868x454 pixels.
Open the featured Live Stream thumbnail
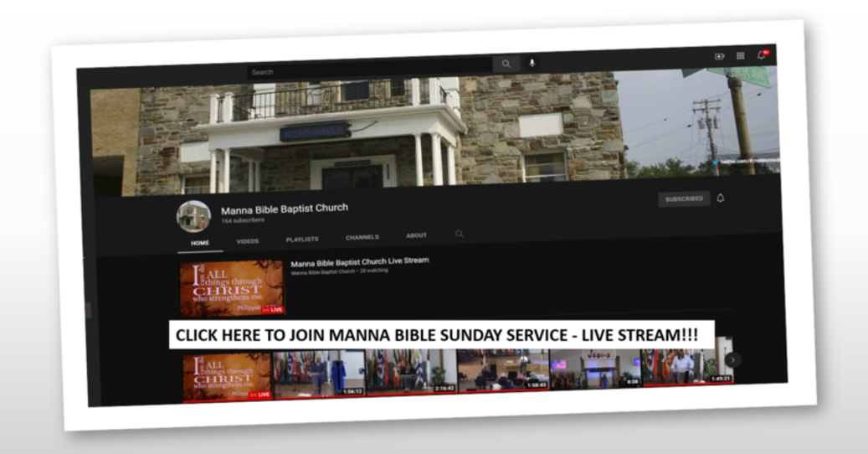[x=231, y=288]
